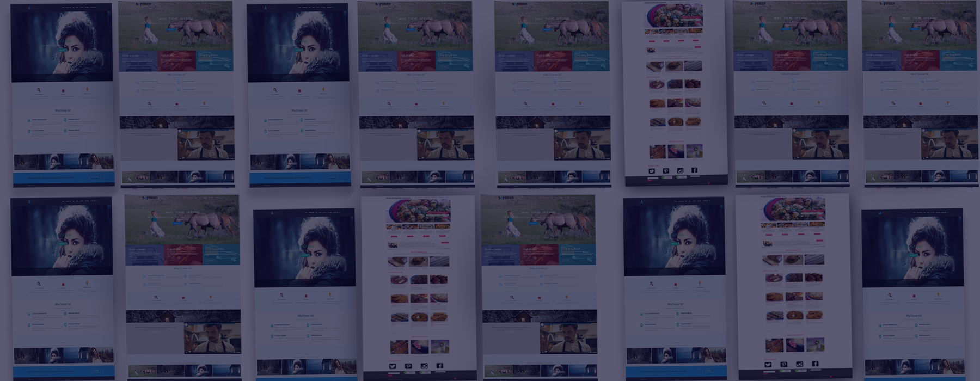Open Modern Design panel in leftmost top horse mockup
The height and width of the screenshot is (381, 980).
(138, 60)
